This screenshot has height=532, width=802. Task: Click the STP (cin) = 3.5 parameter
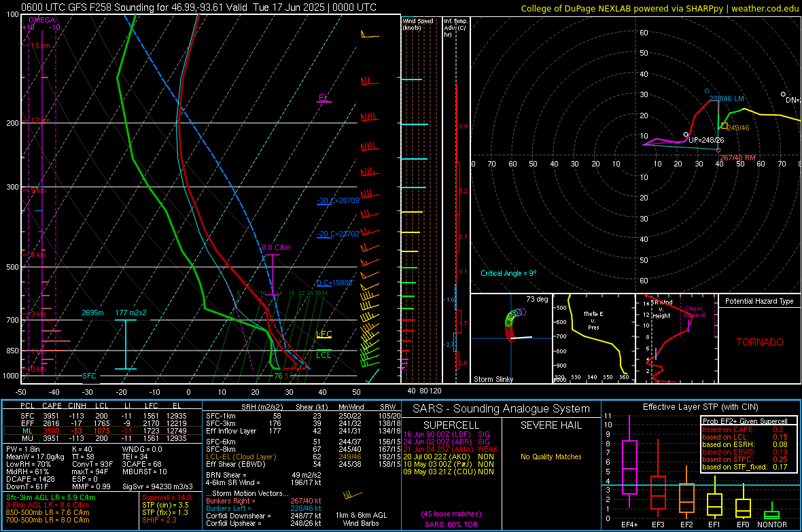pyautogui.click(x=165, y=505)
